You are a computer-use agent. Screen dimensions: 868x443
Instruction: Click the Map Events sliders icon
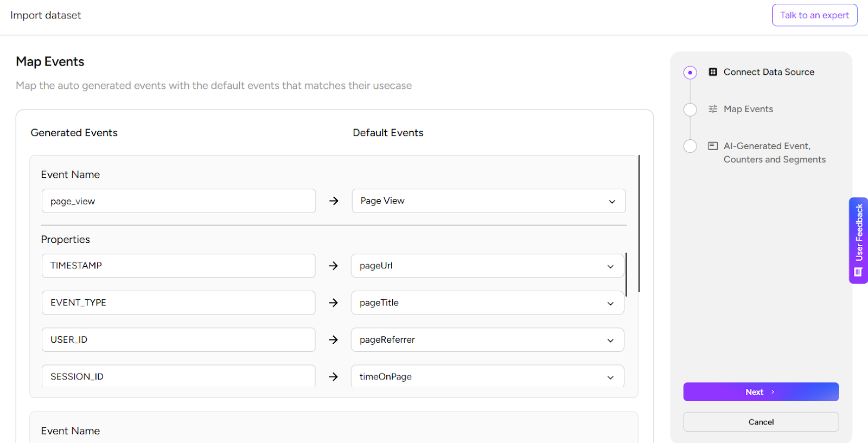tap(713, 109)
